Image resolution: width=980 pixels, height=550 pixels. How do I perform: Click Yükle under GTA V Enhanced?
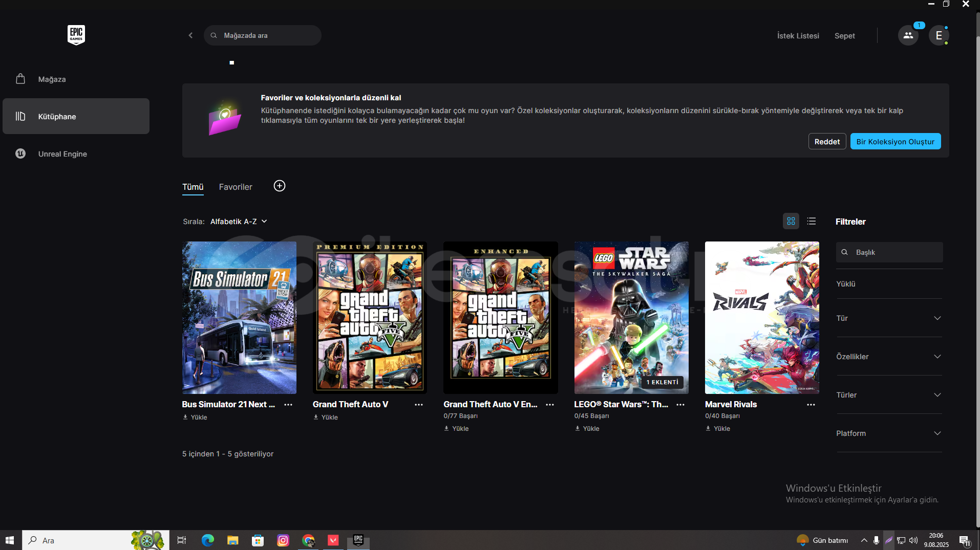click(456, 429)
